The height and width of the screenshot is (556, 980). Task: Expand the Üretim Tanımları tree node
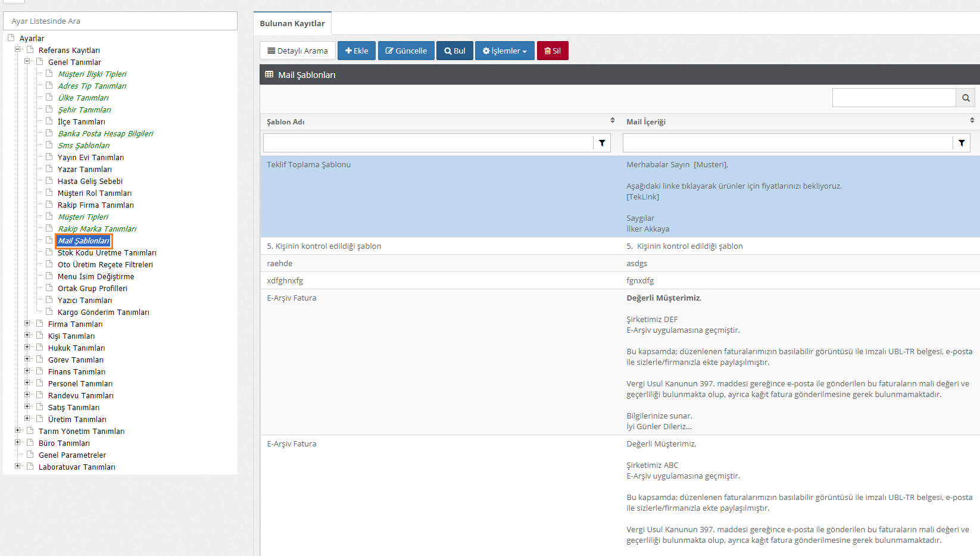pos(27,418)
